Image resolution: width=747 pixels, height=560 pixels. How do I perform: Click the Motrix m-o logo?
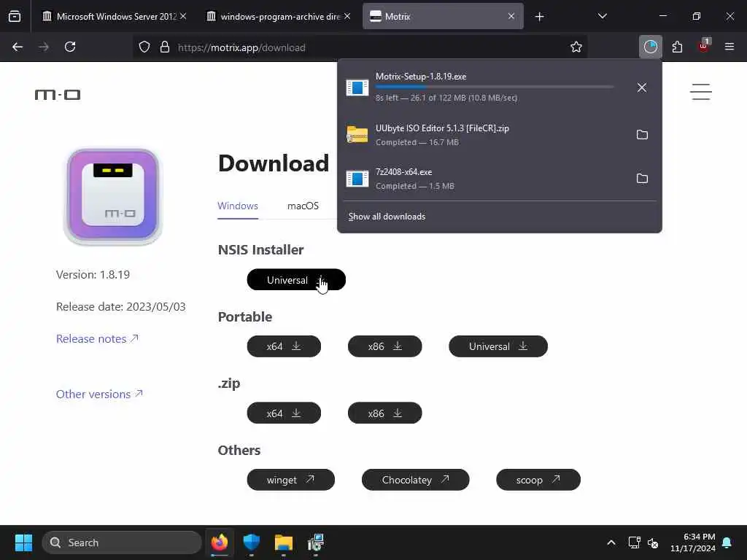click(x=58, y=94)
